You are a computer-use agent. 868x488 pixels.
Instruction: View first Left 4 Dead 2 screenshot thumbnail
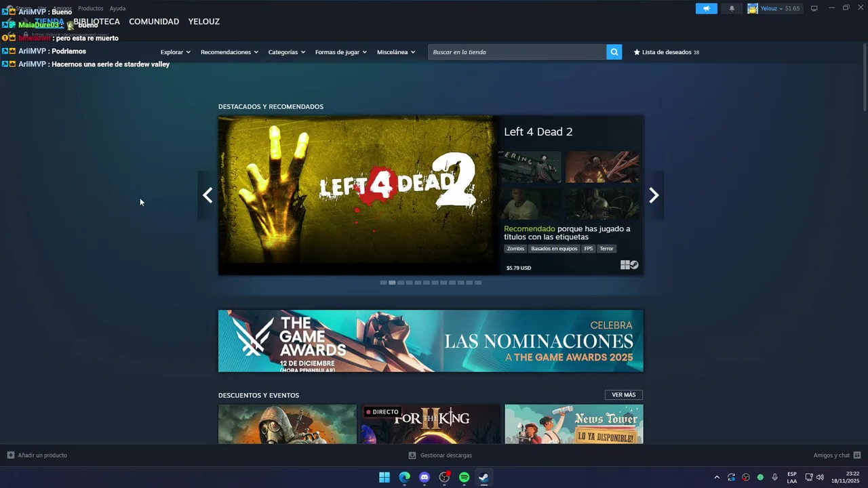coord(530,167)
